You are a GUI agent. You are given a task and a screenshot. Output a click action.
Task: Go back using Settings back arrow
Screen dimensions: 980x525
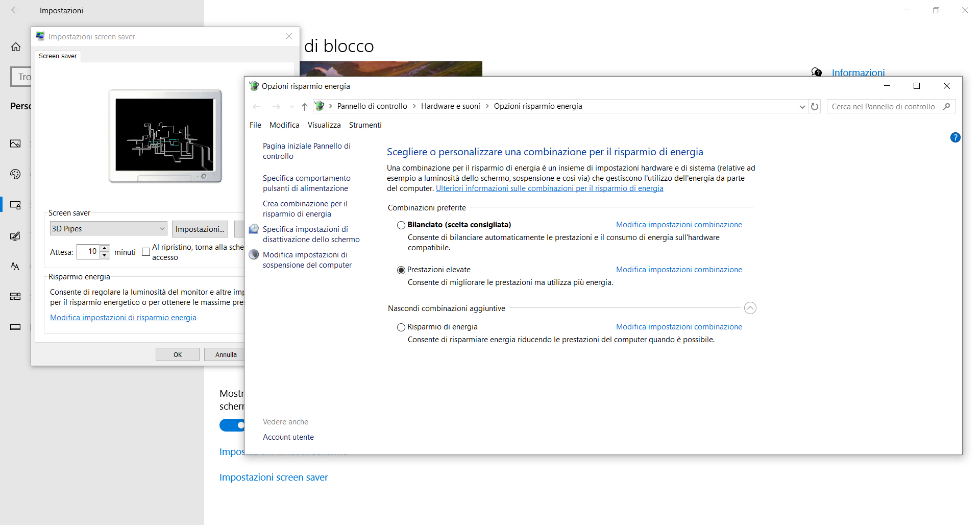pyautogui.click(x=15, y=10)
